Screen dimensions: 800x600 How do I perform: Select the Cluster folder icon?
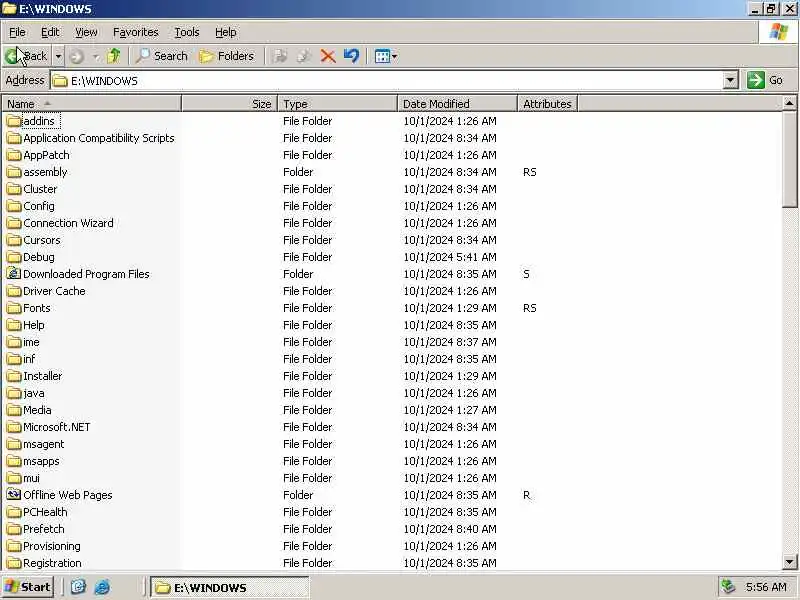(x=14, y=189)
